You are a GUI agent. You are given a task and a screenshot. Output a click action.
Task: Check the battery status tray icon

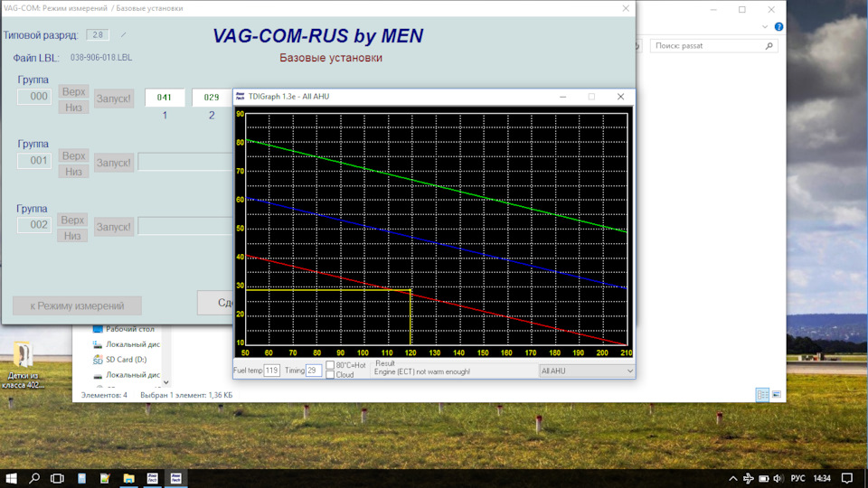[763, 479]
